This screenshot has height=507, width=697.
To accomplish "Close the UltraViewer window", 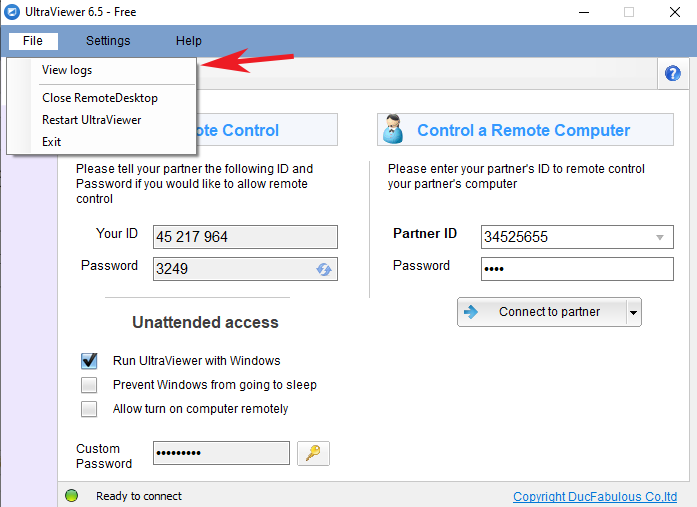I will click(675, 12).
